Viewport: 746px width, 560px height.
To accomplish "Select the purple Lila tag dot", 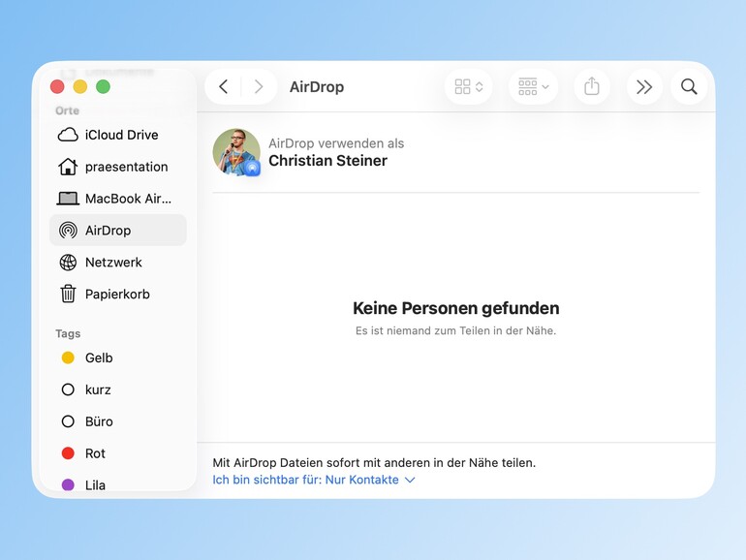I will coord(68,484).
